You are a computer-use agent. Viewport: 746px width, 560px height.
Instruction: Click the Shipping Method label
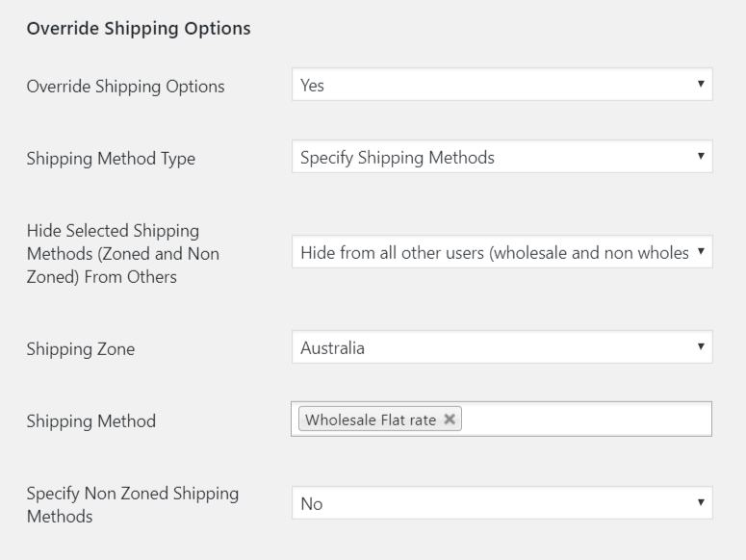click(x=90, y=420)
